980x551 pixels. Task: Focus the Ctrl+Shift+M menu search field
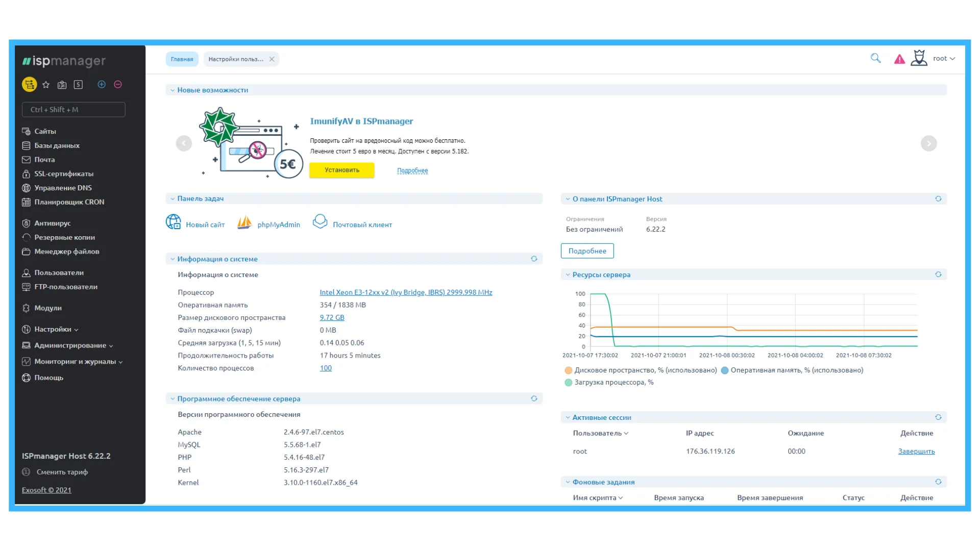[x=73, y=110]
